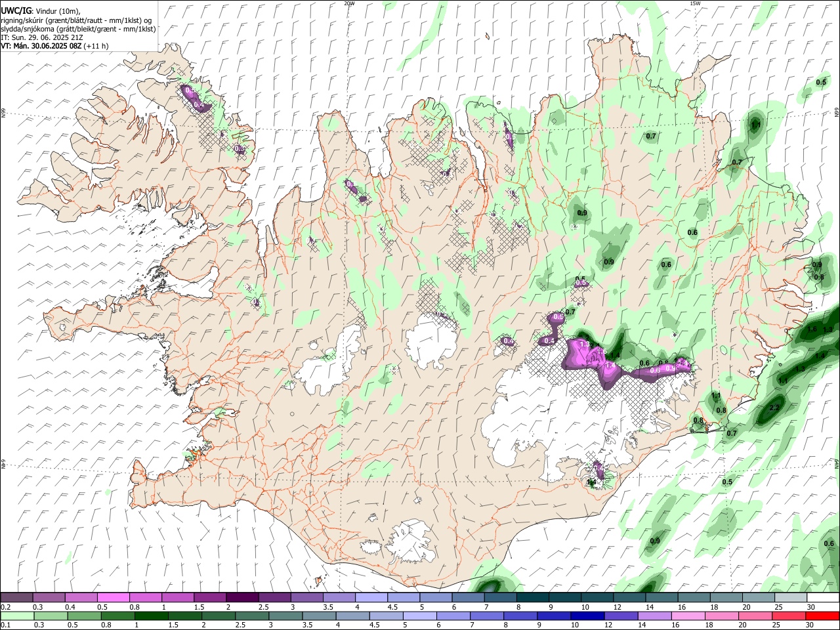Click the '30' label in the lower legend row

[810, 625]
